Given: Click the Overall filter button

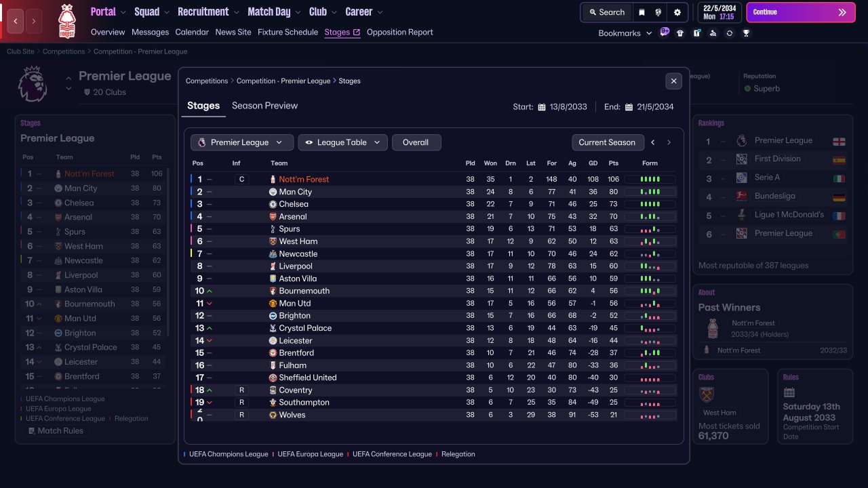Looking at the screenshot, I should tap(416, 142).
